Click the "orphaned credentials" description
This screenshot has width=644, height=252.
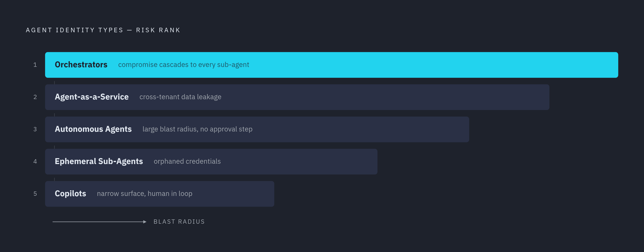pos(187,162)
